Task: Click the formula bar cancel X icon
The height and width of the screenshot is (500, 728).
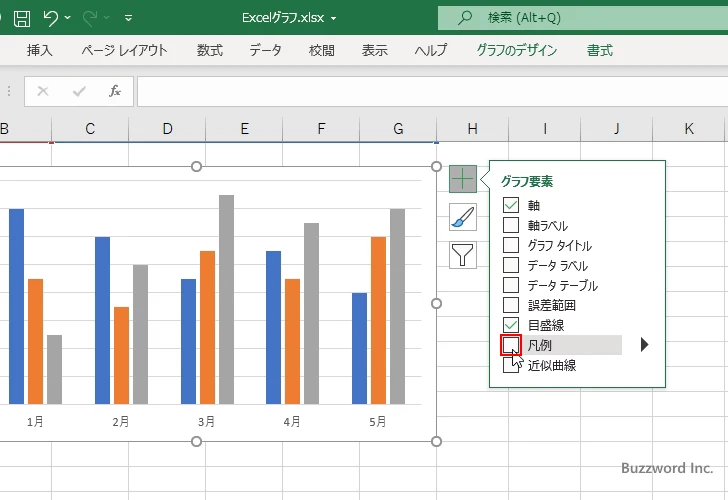Action: pos(43,91)
